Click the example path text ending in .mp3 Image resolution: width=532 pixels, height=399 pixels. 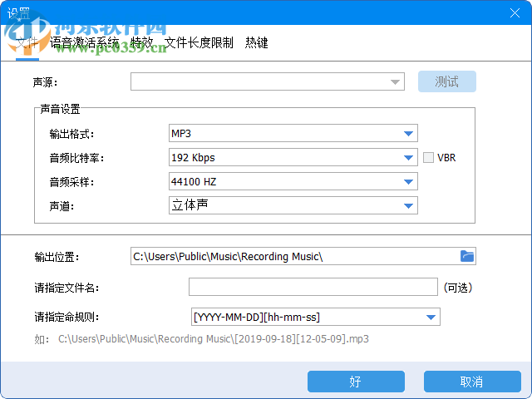point(214,339)
